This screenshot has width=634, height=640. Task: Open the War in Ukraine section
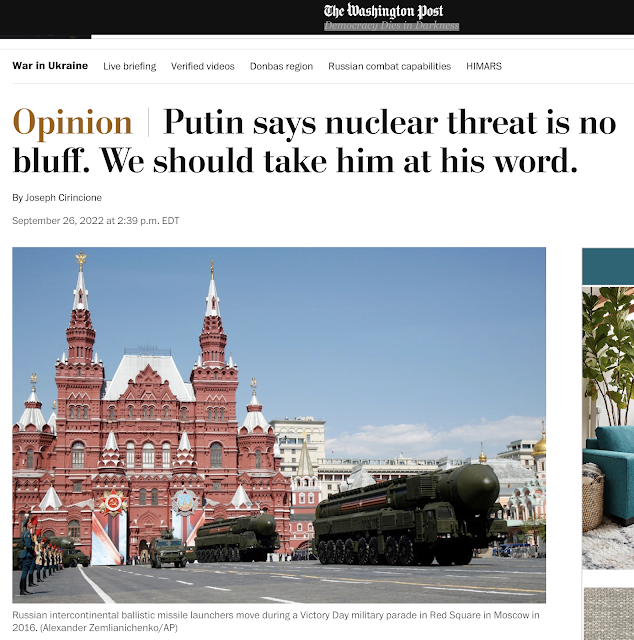click(50, 66)
